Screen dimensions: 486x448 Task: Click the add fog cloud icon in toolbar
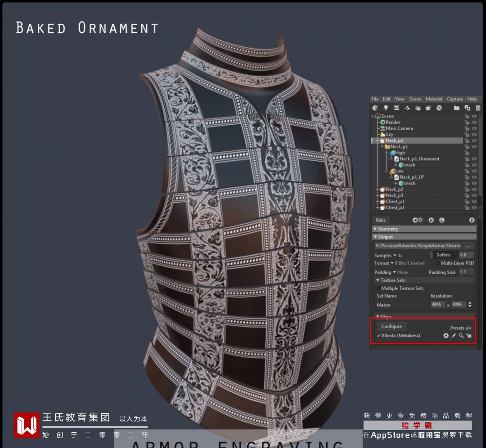(418, 108)
